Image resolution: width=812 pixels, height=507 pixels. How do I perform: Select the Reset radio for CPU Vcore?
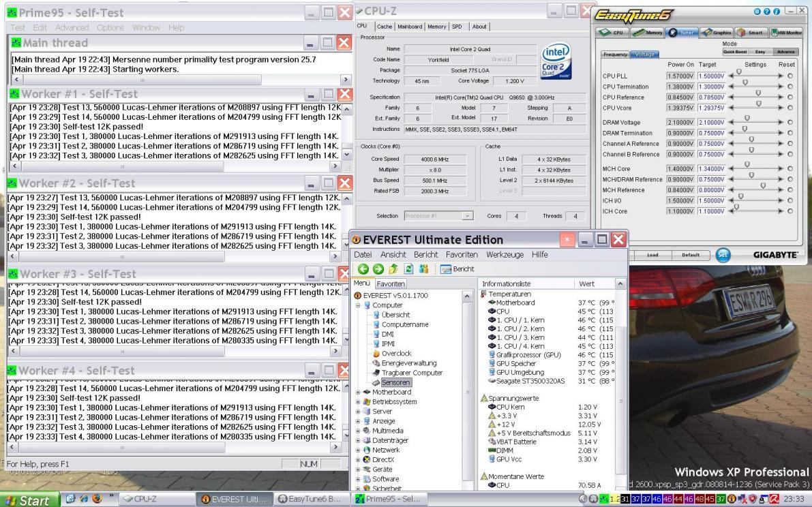(790, 108)
